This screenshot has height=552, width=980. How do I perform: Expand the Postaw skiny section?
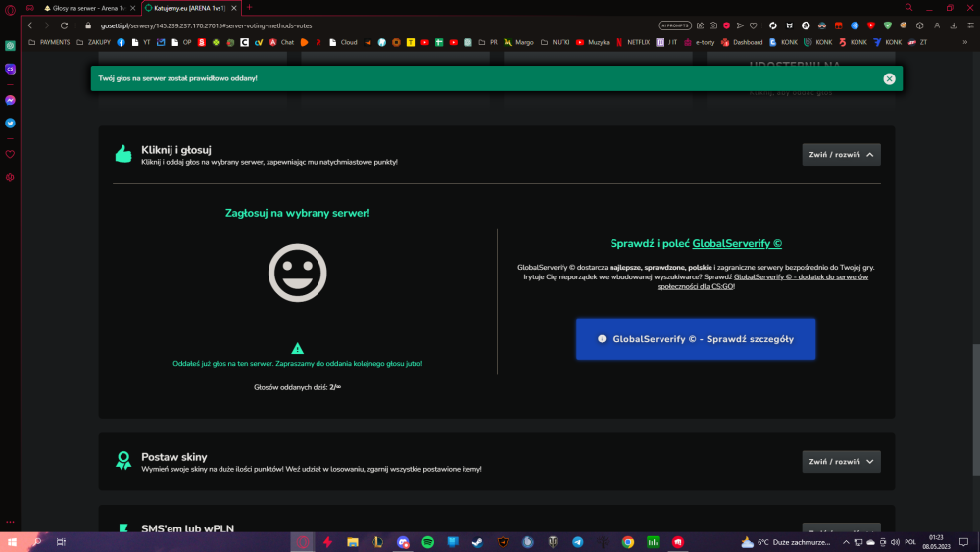(841, 462)
